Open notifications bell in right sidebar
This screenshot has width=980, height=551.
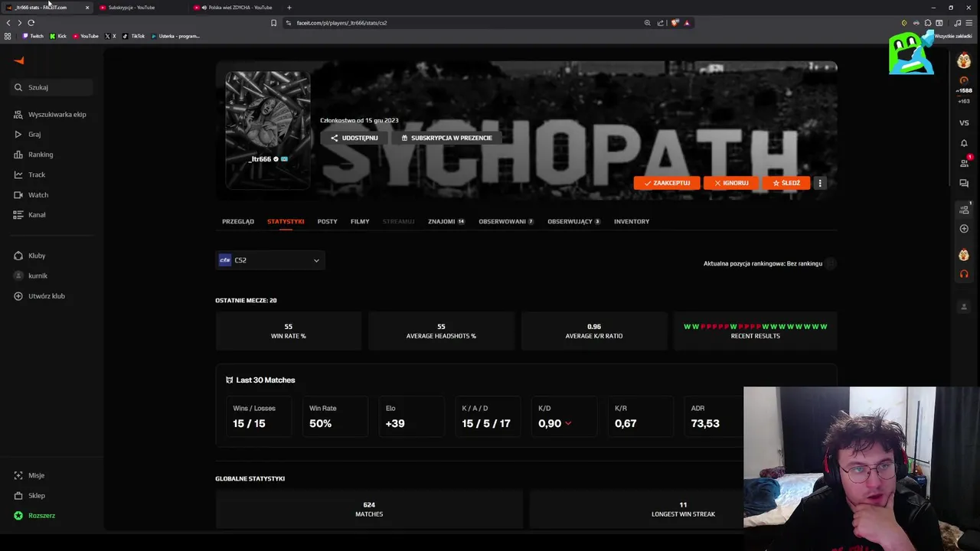coord(964,143)
